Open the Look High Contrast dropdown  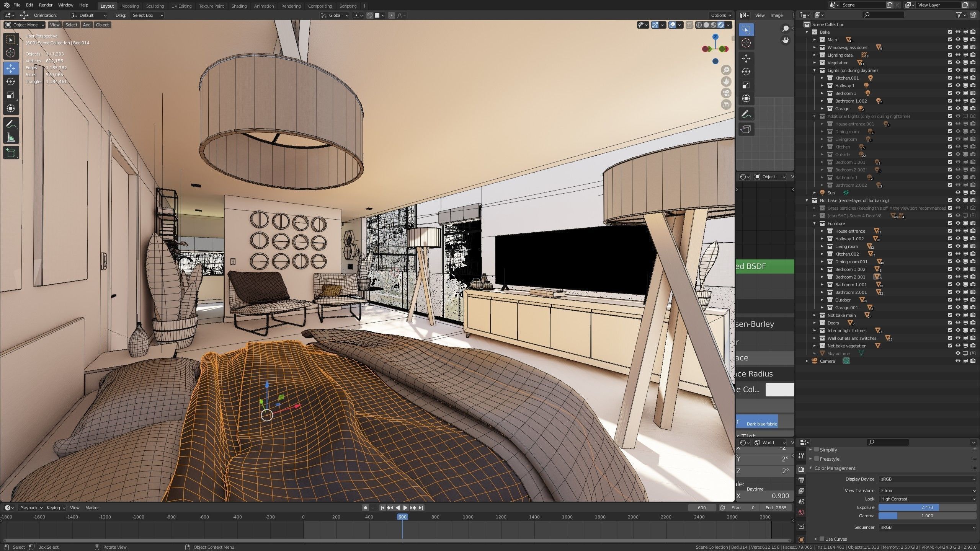(x=928, y=499)
